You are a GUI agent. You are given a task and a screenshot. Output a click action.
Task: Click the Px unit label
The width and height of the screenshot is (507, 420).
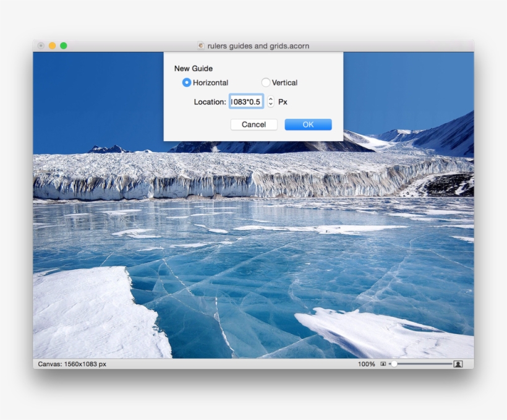(x=283, y=101)
